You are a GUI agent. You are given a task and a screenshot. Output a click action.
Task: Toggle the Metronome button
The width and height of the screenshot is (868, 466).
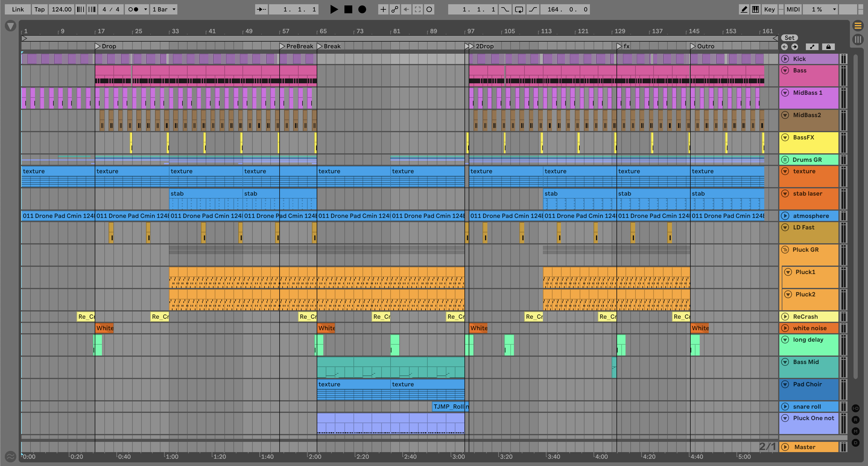tap(133, 9)
